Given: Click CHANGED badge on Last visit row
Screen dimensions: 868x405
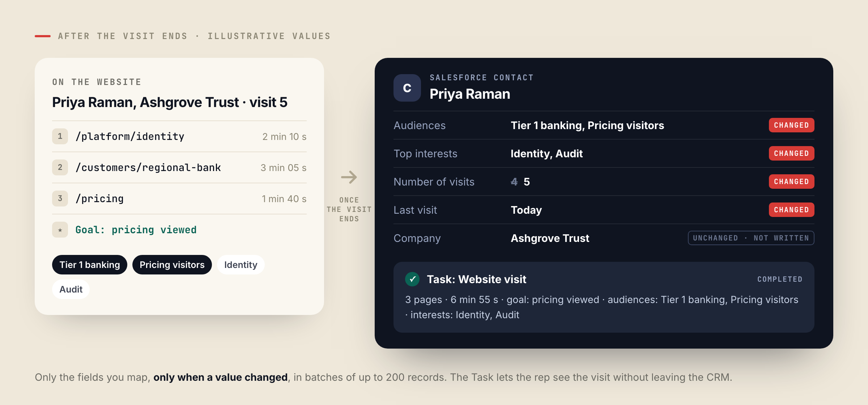Looking at the screenshot, I should pyautogui.click(x=791, y=210).
